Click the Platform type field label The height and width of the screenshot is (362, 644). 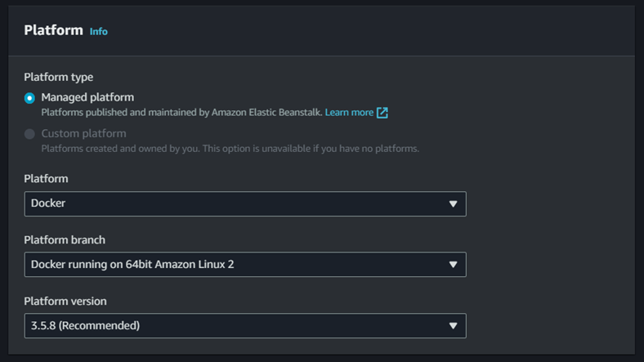click(x=58, y=77)
